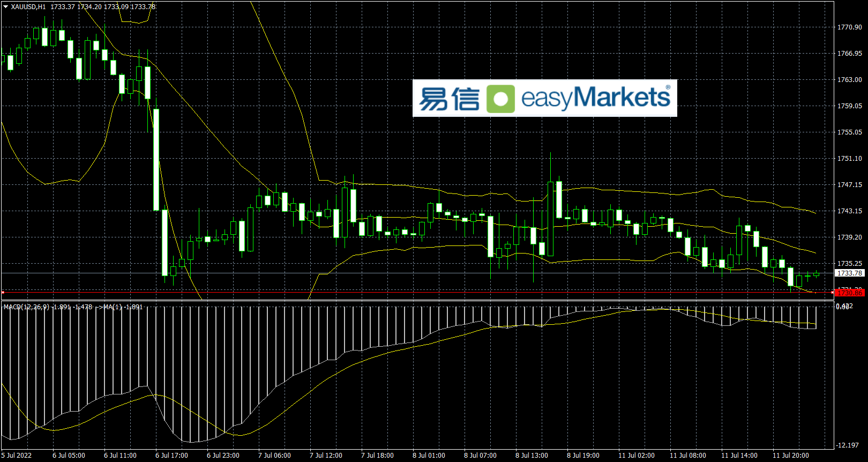Image resolution: width=868 pixels, height=462 pixels.
Task: Click the 5 Jul 2022 date label
Action: pos(17,456)
